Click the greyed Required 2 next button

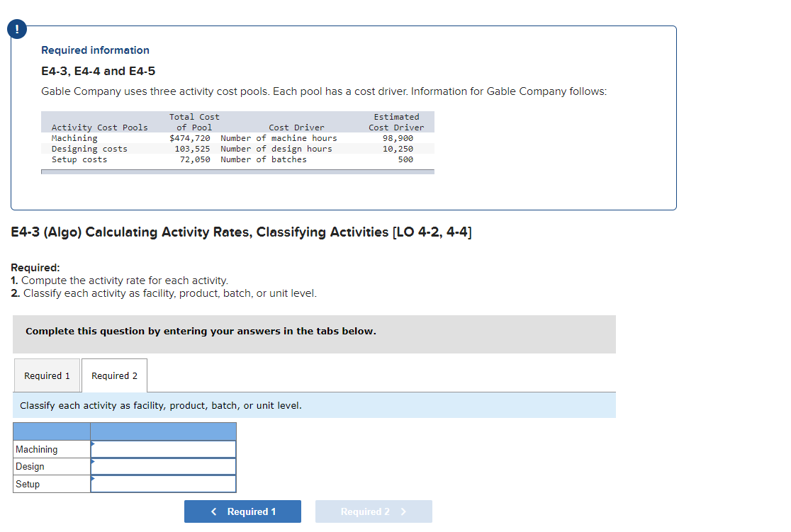[x=374, y=511]
